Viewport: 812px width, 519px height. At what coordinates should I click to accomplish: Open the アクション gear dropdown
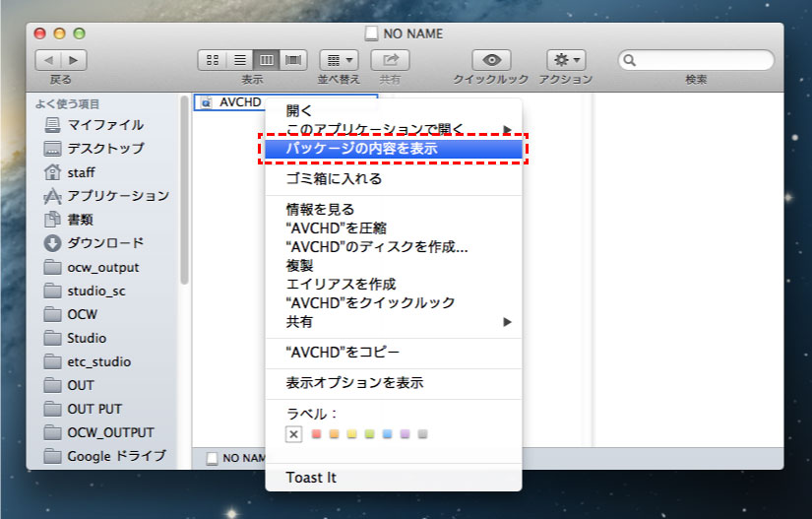tap(566, 60)
